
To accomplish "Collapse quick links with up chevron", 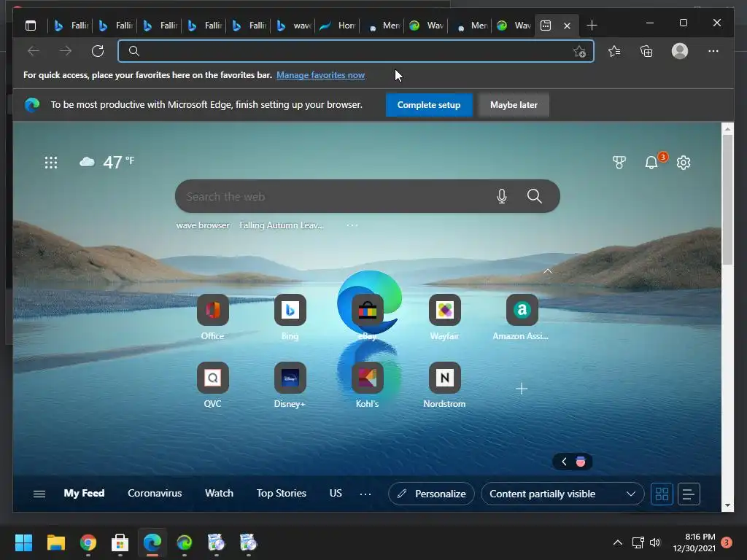I will [548, 271].
